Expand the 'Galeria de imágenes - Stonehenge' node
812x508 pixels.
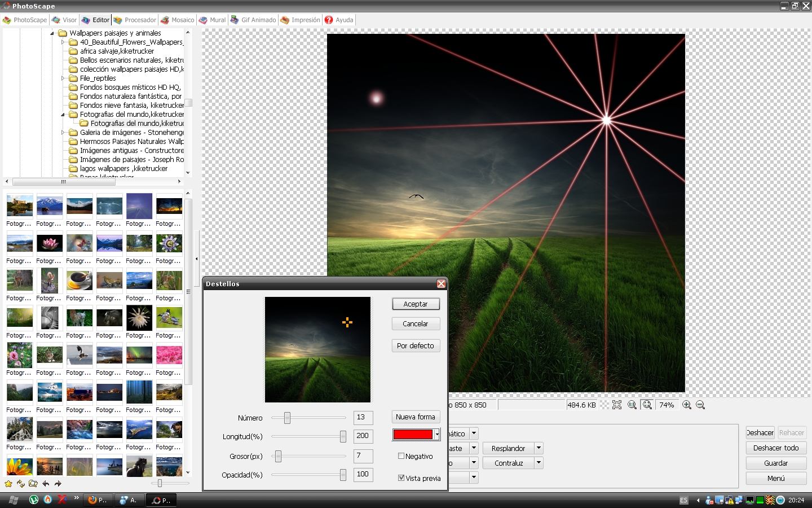coord(63,133)
